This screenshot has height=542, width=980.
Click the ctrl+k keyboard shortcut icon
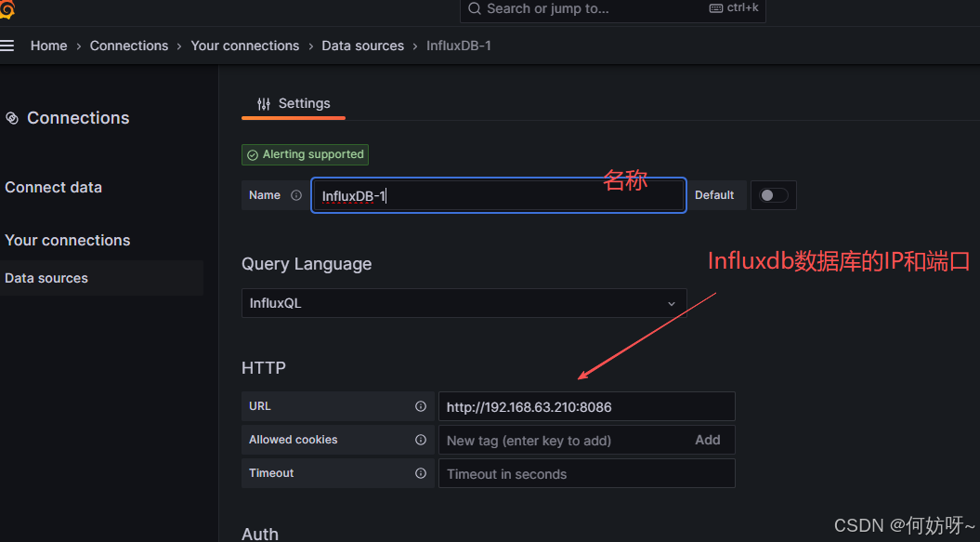(x=715, y=8)
